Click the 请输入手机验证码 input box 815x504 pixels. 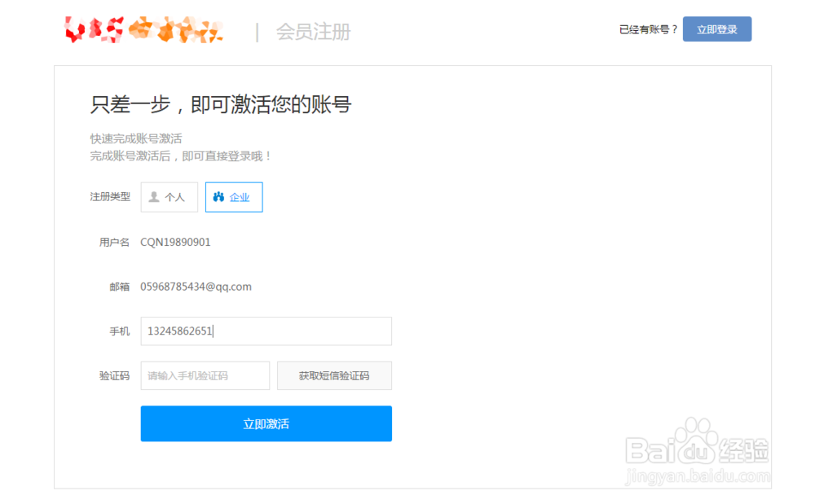click(205, 375)
